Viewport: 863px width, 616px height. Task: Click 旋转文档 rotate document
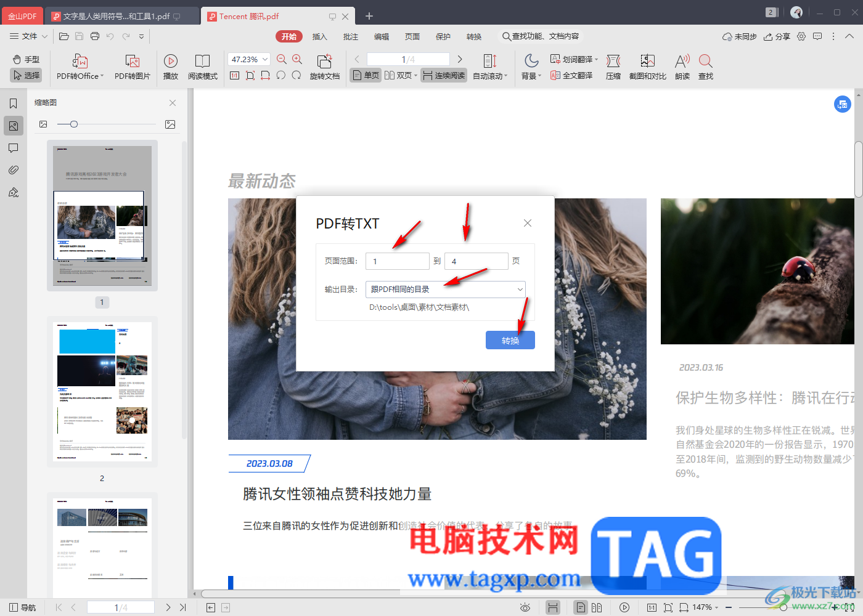click(325, 67)
